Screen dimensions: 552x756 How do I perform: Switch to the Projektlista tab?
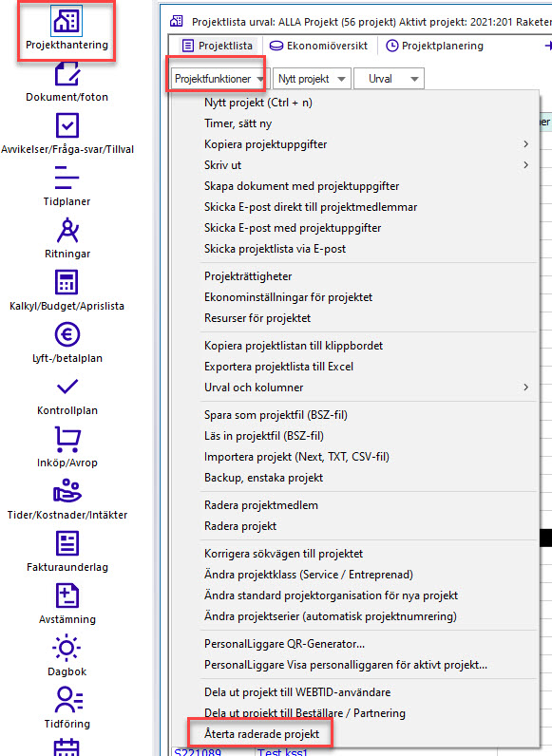pyautogui.click(x=218, y=46)
